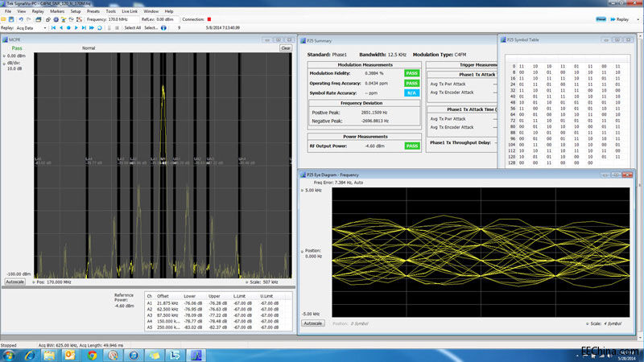The height and width of the screenshot is (362, 644).
Task: Select the A1 21.875 kHz table row
Action: click(x=218, y=303)
